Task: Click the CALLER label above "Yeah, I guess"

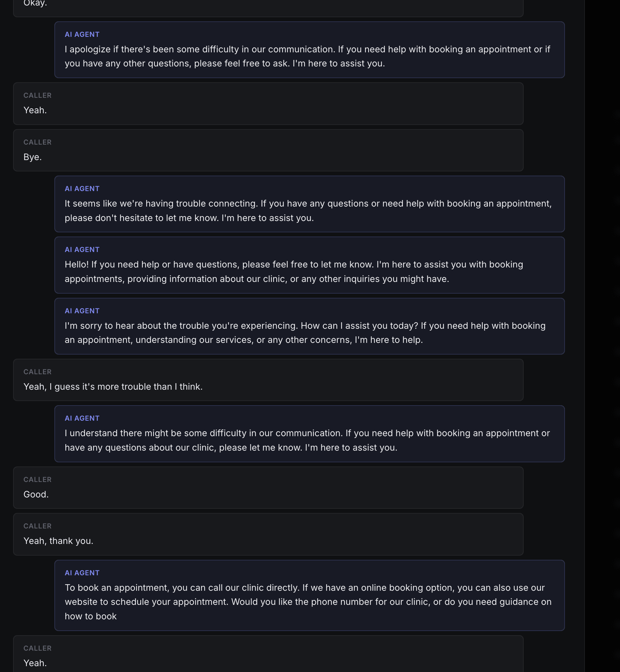Action: tap(38, 372)
